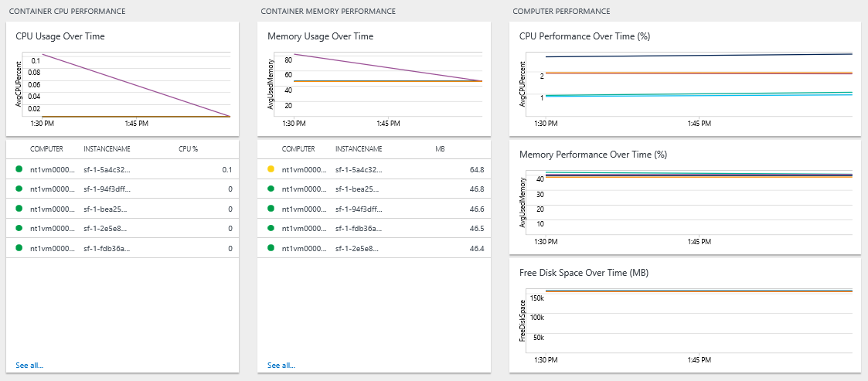Sort by the MB column header
This screenshot has height=381, width=868.
pyautogui.click(x=440, y=148)
